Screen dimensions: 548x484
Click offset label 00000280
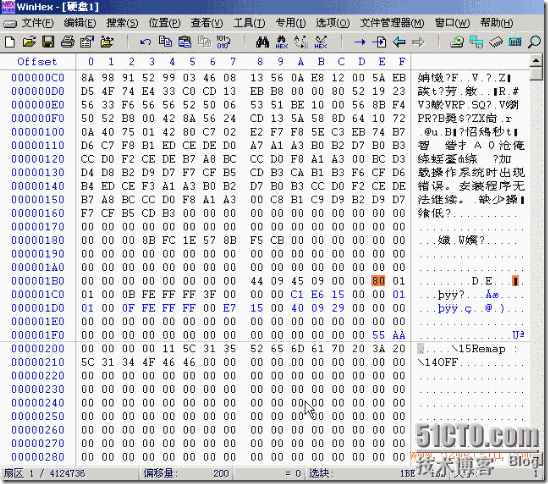(38, 457)
